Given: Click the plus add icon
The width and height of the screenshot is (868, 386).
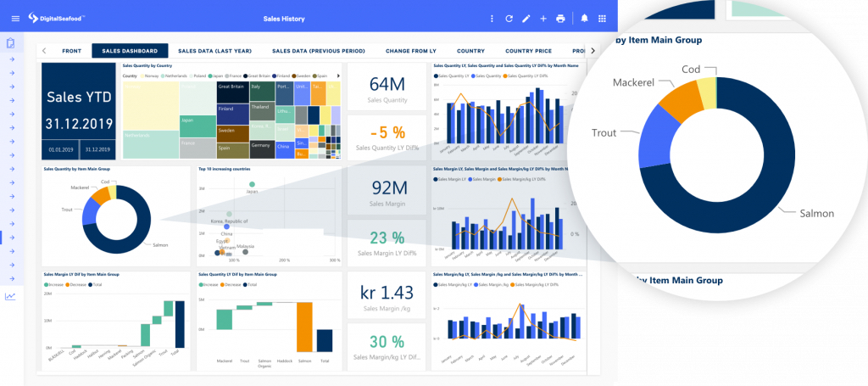Looking at the screenshot, I should tap(543, 18).
